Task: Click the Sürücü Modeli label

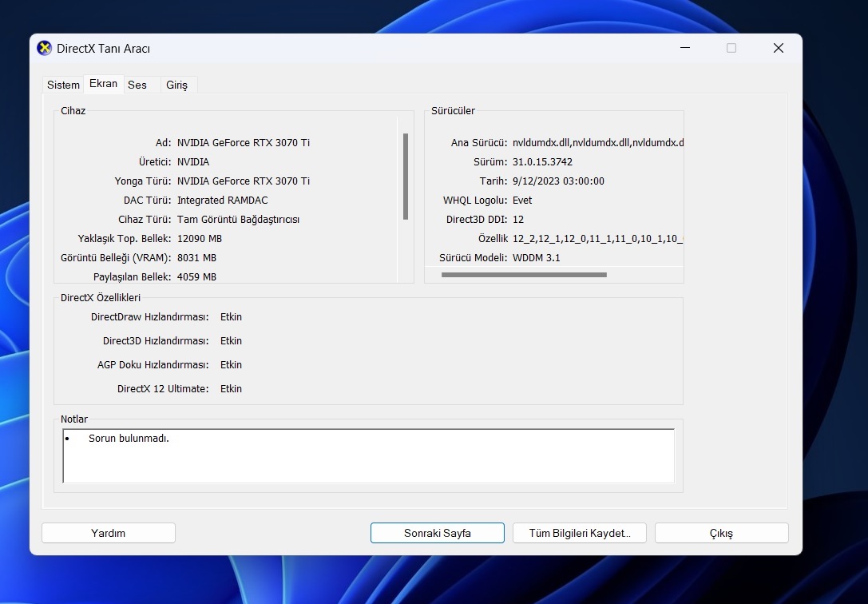Action: tap(473, 258)
